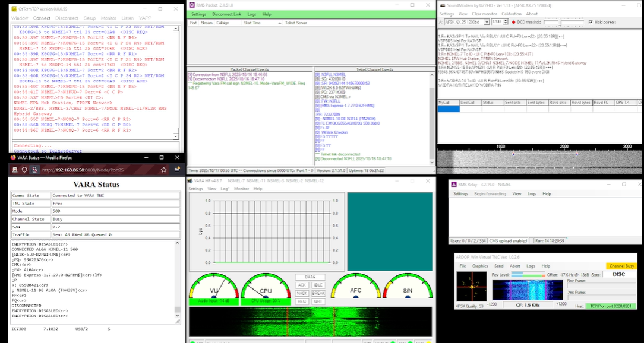644x343 pixels.
Task: Click the VARA HF green waterfall display
Action: [311, 321]
